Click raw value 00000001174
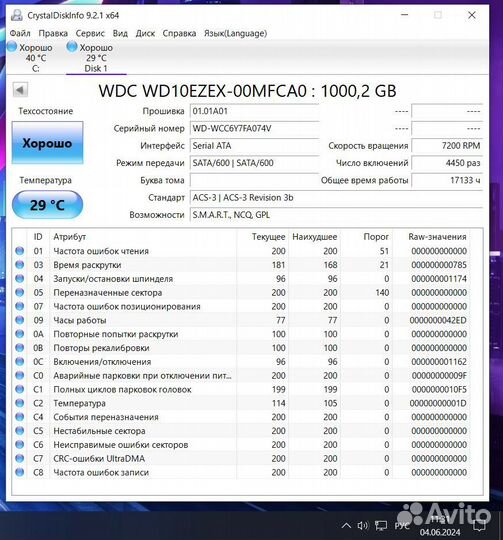 (439, 279)
